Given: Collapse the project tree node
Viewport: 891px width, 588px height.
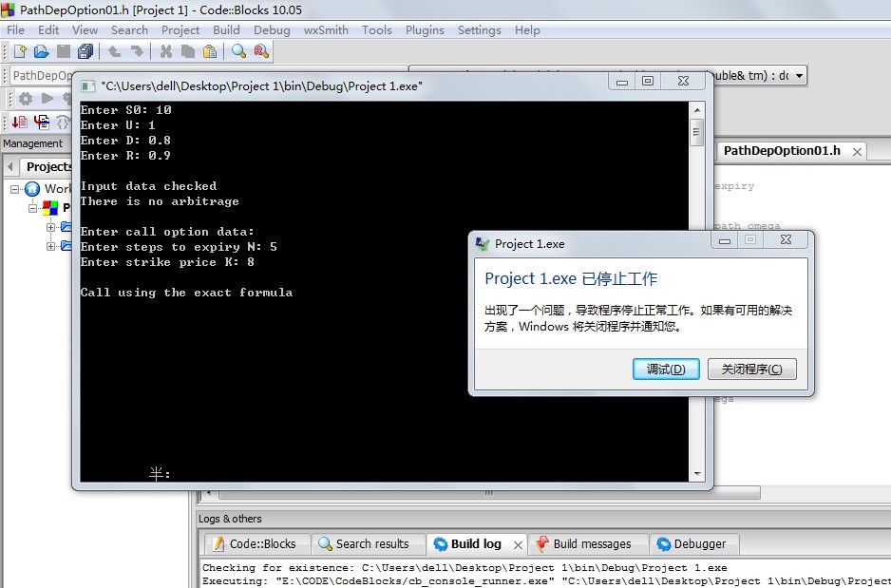Looking at the screenshot, I should [33, 208].
